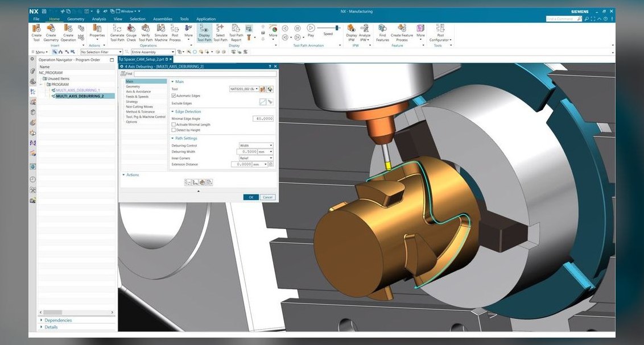The width and height of the screenshot is (644, 345).
Task: Open the Menu button on selection bar
Action: click(x=40, y=52)
